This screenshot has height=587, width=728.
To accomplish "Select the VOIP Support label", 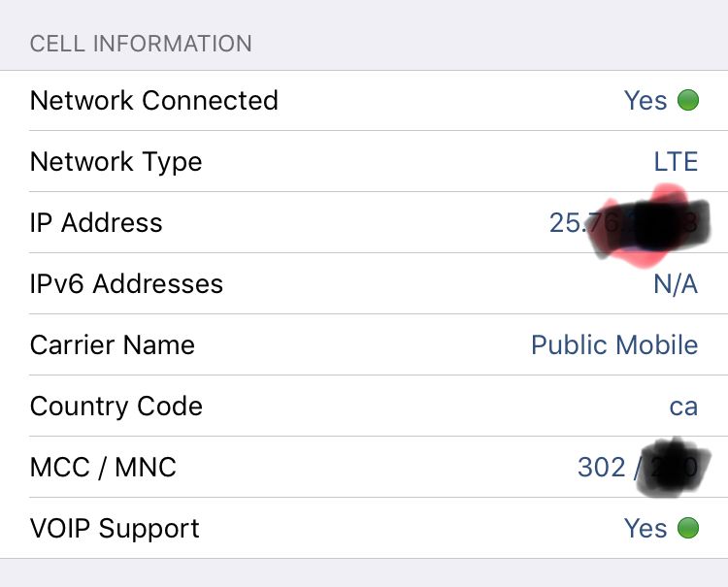I will point(115,529).
